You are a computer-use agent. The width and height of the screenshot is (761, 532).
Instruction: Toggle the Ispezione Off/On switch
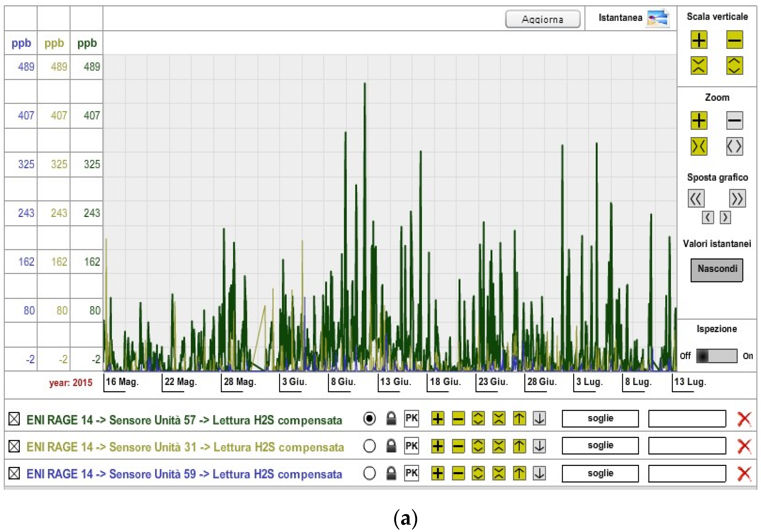point(717,356)
